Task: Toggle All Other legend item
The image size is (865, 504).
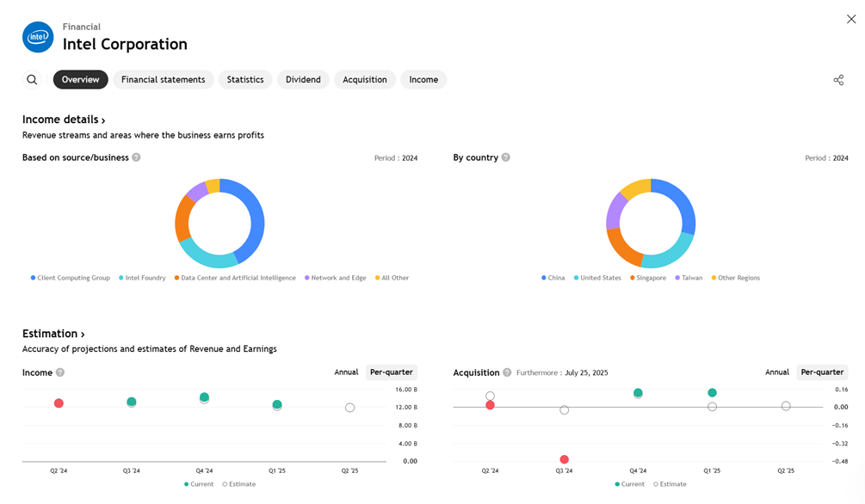Action: click(392, 278)
